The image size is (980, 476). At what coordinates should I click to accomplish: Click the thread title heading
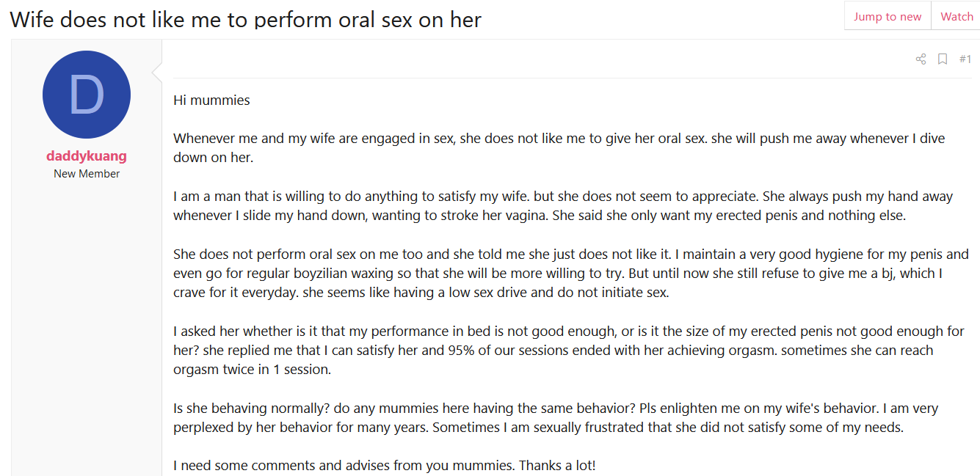(x=245, y=19)
